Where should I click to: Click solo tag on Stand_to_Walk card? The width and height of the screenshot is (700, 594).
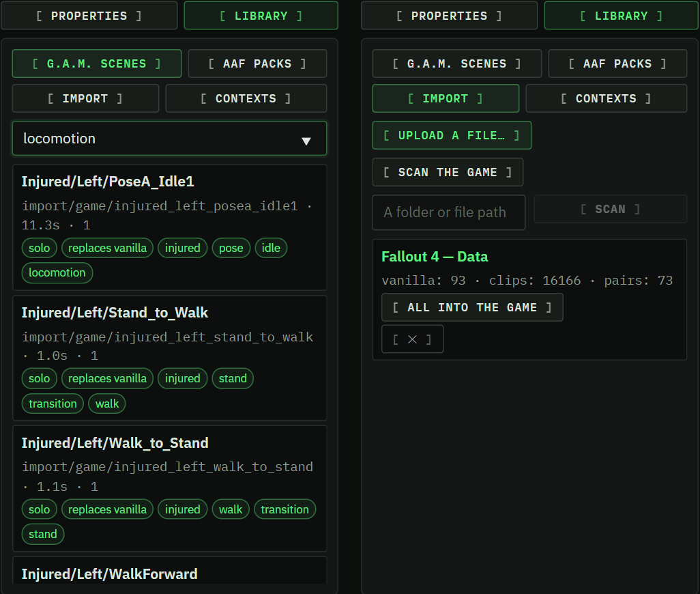[40, 378]
